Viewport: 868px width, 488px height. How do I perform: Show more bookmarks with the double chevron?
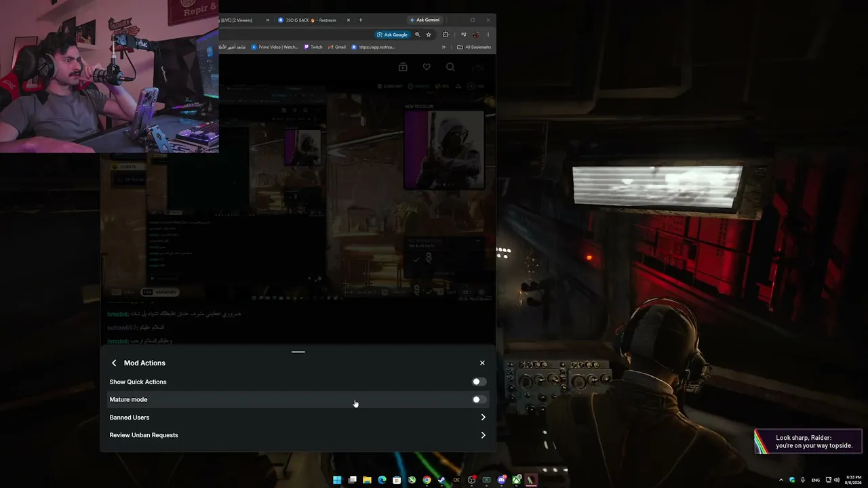point(443,47)
